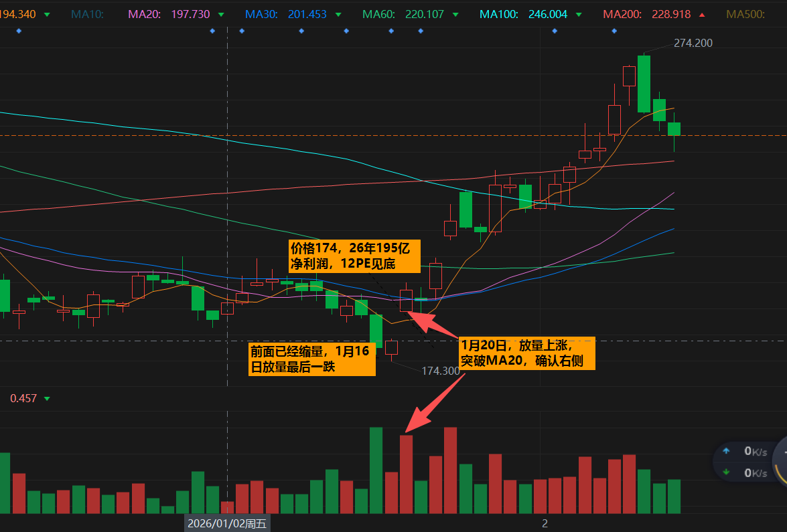Click the 197.730 MA20 value
Image resolution: width=787 pixels, height=532 pixels.
tap(191, 15)
